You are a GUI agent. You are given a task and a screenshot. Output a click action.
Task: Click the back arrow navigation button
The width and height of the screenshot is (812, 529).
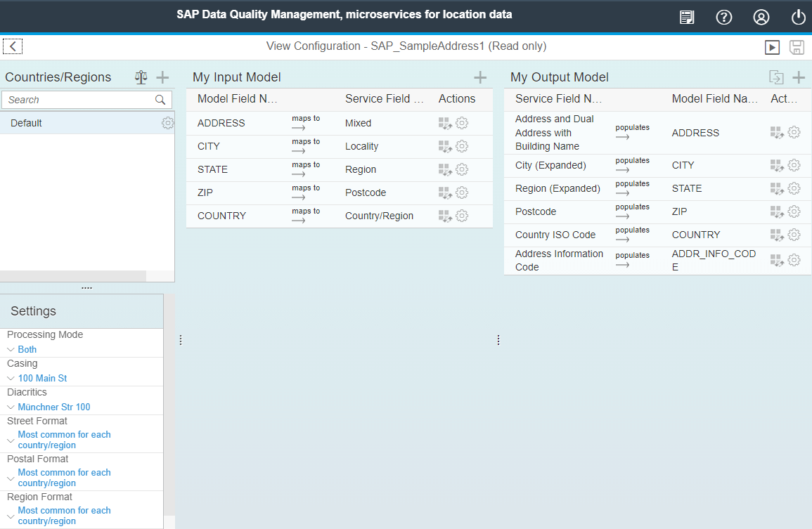tap(13, 46)
